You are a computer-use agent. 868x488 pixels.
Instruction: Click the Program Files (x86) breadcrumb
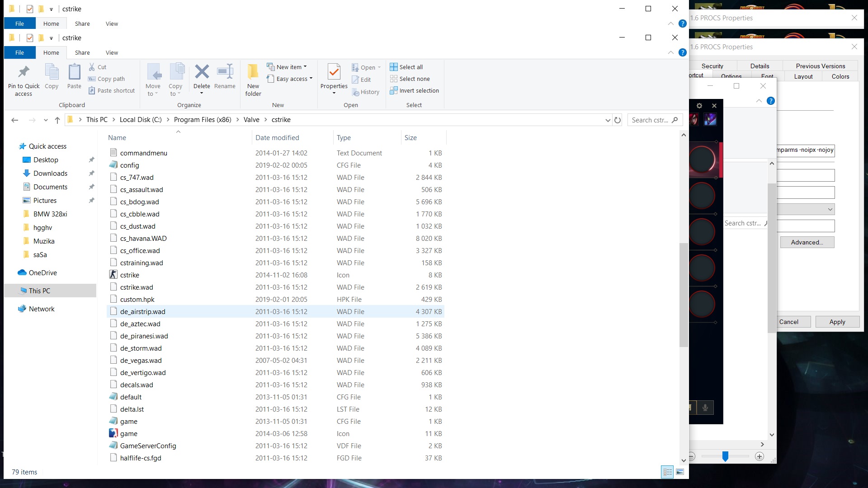point(203,120)
